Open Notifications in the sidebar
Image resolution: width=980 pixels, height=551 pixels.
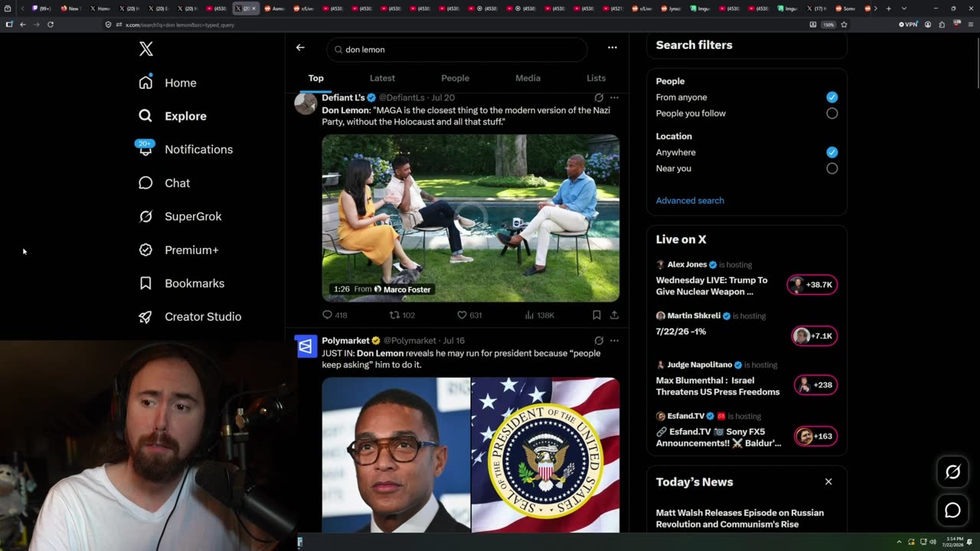click(185, 149)
